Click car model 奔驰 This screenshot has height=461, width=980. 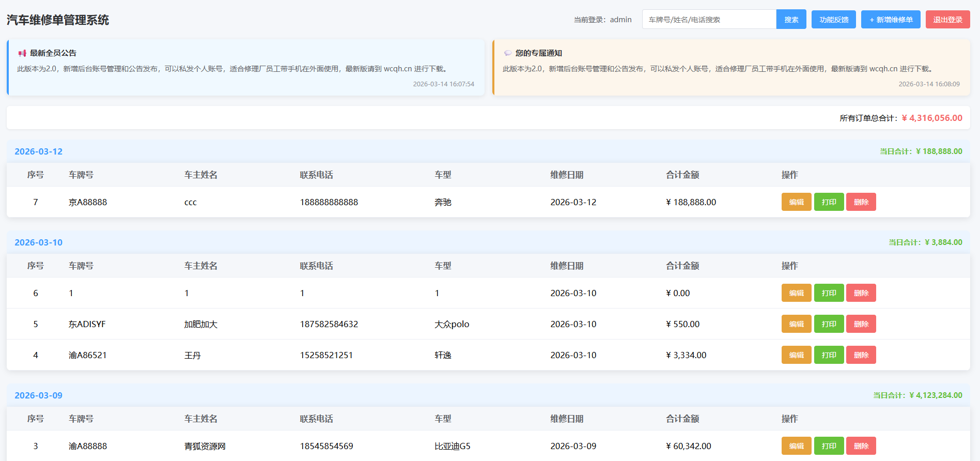pyautogui.click(x=443, y=202)
